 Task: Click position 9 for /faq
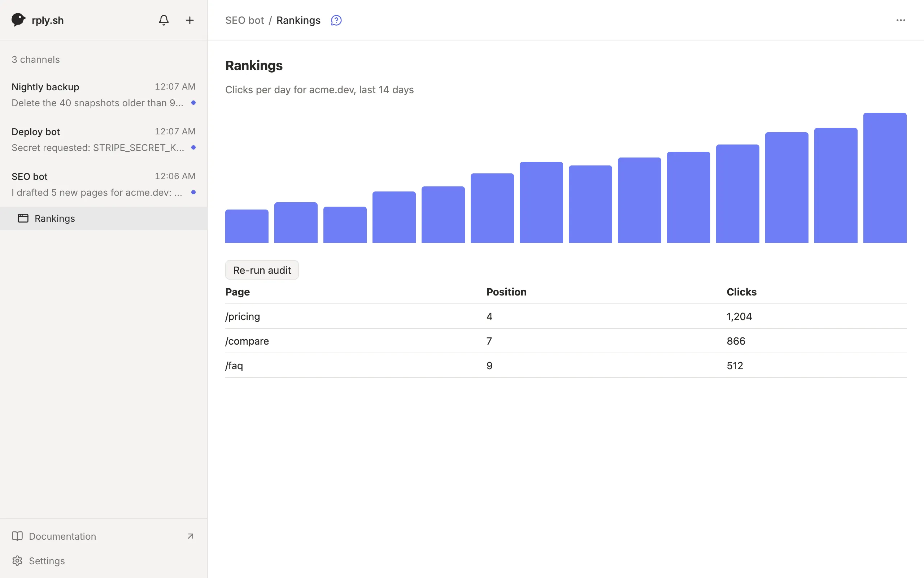tap(489, 366)
